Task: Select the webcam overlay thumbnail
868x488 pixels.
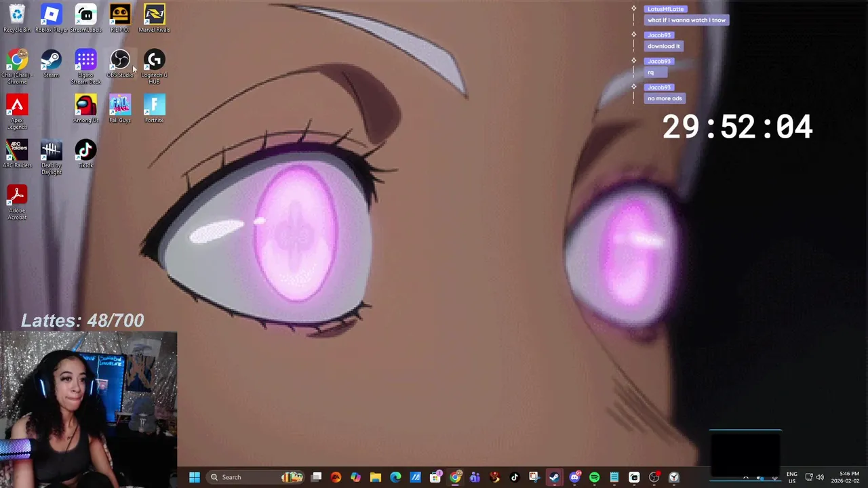Action: tap(88, 409)
